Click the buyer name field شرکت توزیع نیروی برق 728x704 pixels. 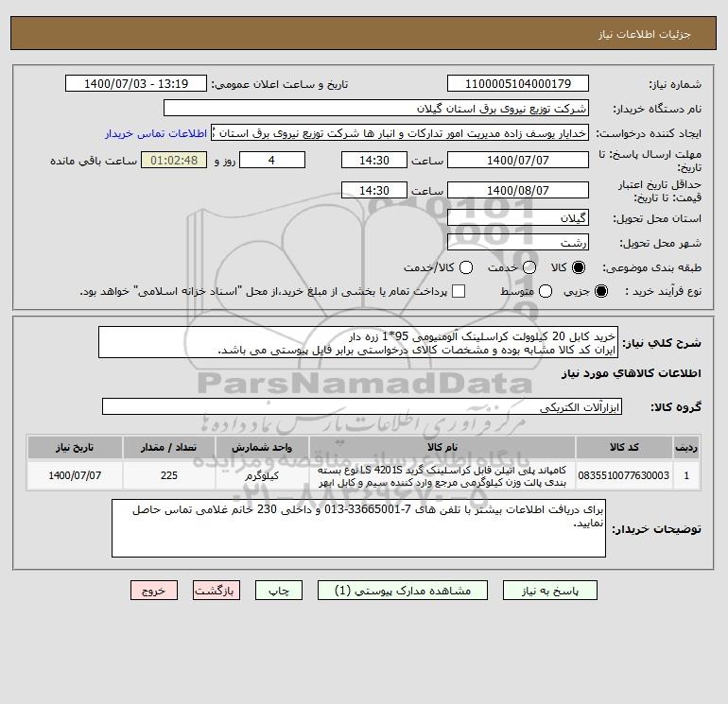tap(376, 109)
